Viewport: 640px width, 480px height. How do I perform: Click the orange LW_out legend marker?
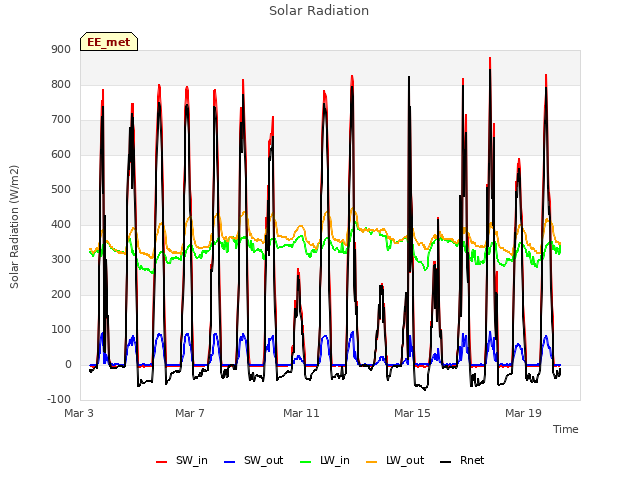pyautogui.click(x=372, y=462)
